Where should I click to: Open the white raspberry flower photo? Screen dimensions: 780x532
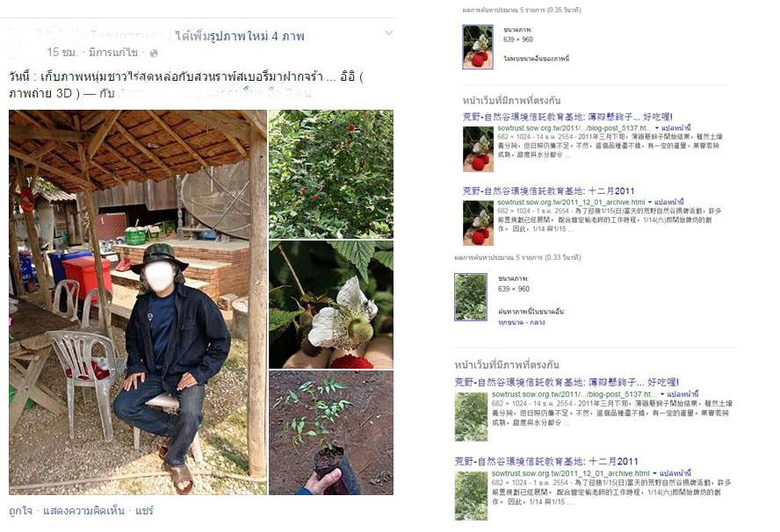(x=331, y=305)
